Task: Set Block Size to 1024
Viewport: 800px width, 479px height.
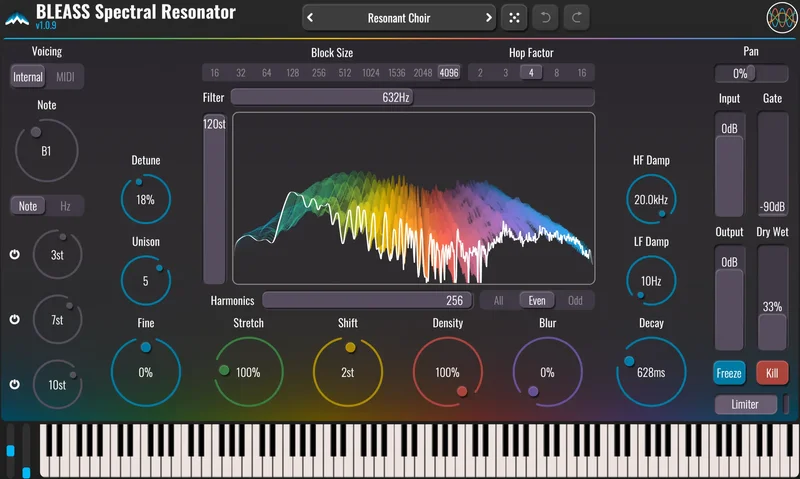Action: point(371,73)
